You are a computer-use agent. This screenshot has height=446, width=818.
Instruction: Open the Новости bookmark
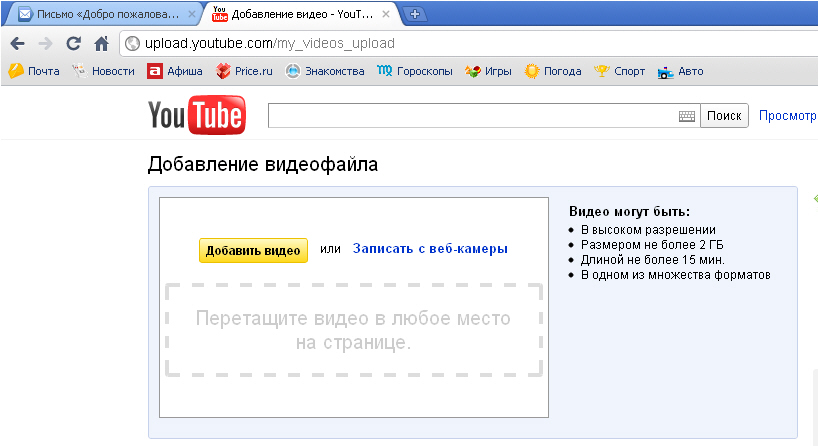coord(103,71)
